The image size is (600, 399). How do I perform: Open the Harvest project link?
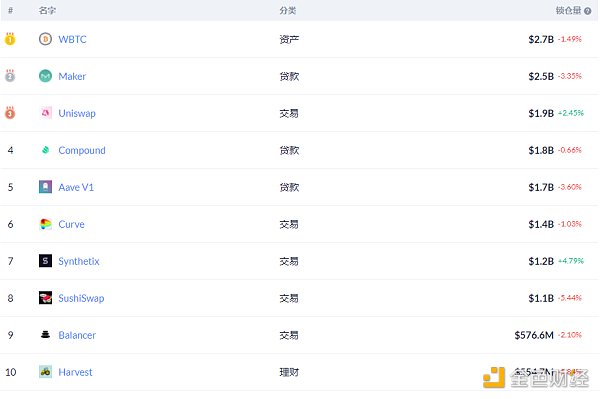click(x=75, y=372)
